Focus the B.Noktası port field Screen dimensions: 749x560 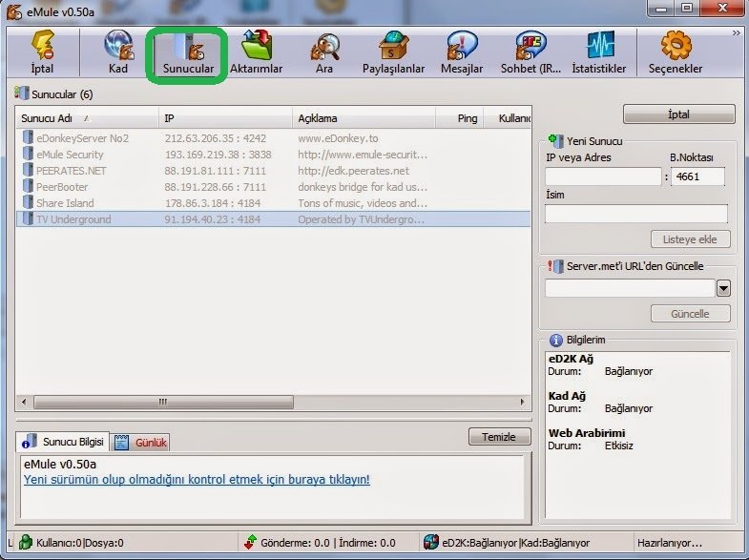[x=697, y=176]
